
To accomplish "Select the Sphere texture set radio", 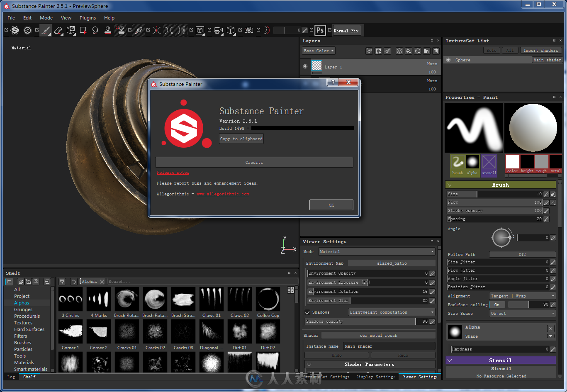I will click(x=448, y=60).
